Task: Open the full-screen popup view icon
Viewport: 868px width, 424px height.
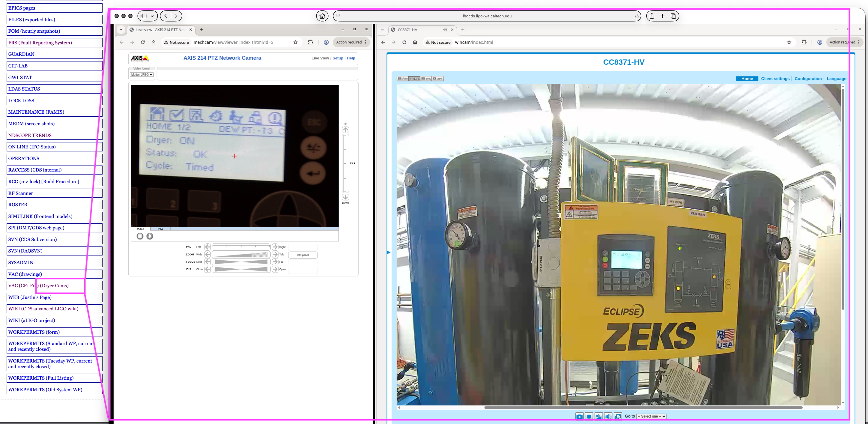Action: click(x=618, y=417)
